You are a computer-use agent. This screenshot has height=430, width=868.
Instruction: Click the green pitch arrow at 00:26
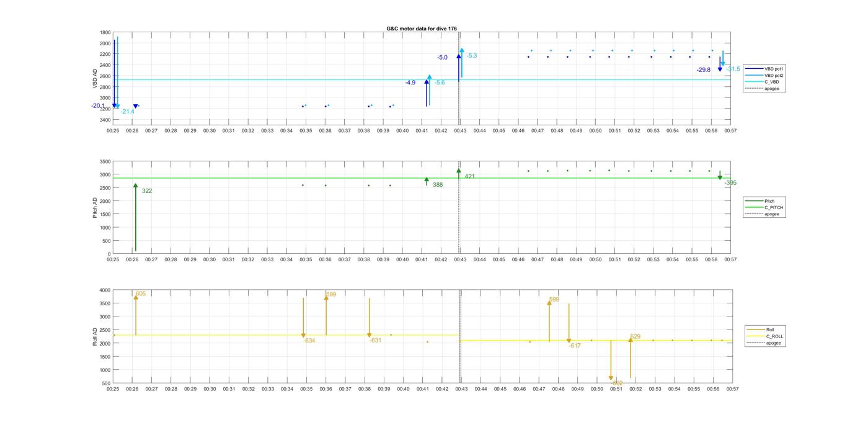[x=135, y=217]
